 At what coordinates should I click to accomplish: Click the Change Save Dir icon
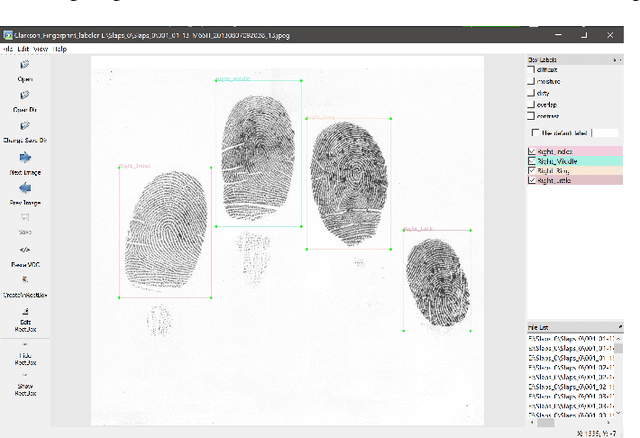click(x=24, y=127)
